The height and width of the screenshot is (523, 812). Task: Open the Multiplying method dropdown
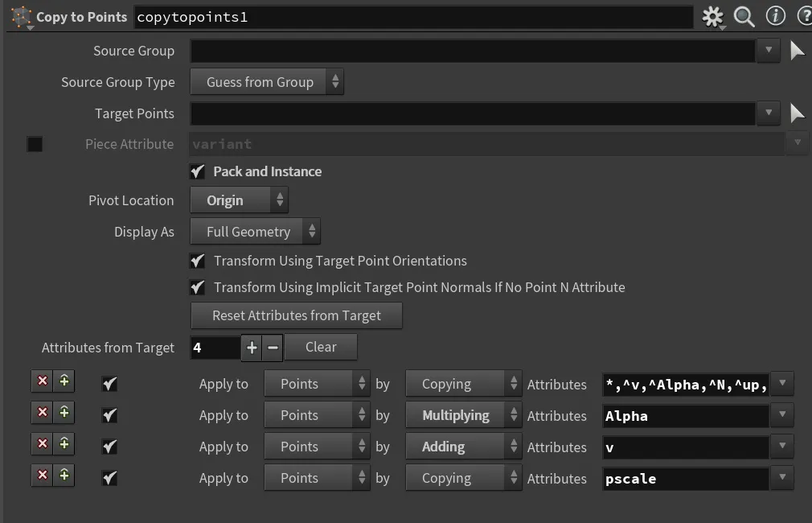463,414
